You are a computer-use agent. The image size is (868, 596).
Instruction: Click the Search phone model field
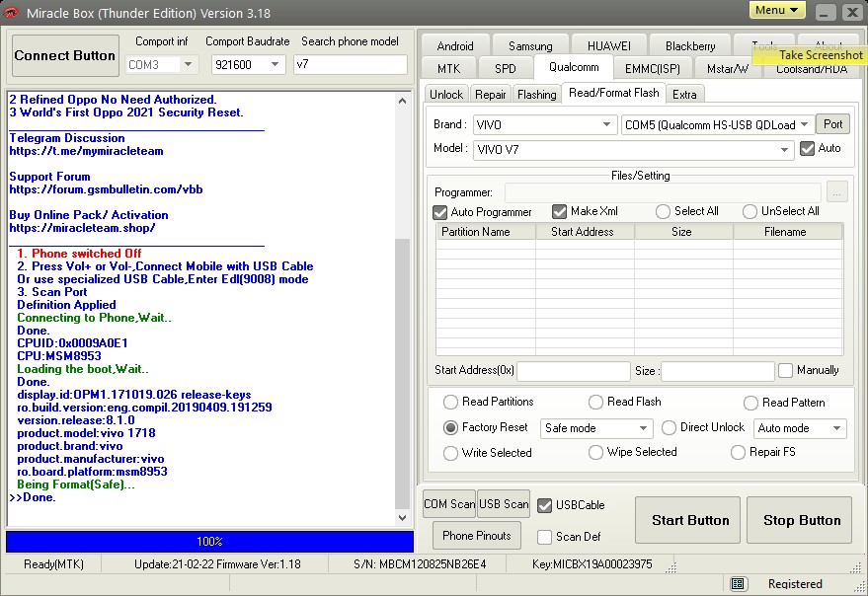[x=351, y=65]
